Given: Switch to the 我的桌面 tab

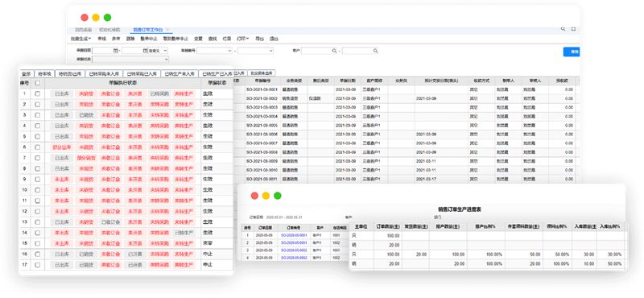Looking at the screenshot, I should (83, 30).
